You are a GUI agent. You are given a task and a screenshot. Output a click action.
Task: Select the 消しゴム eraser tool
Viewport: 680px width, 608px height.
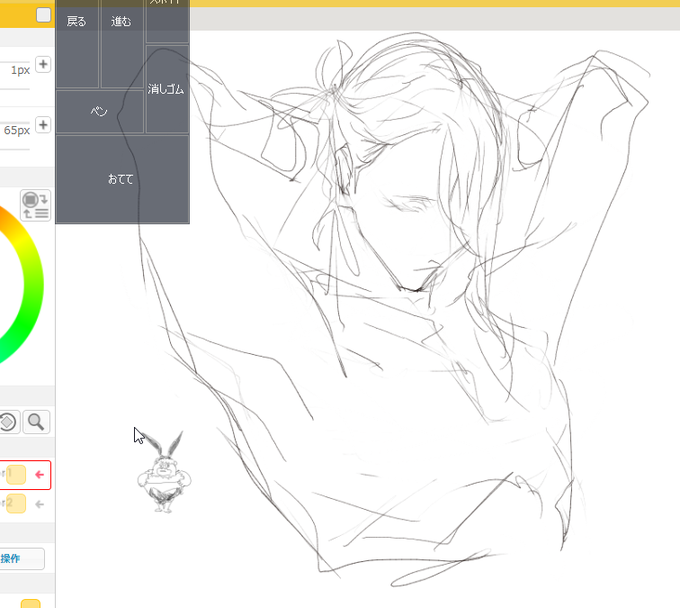click(167, 89)
